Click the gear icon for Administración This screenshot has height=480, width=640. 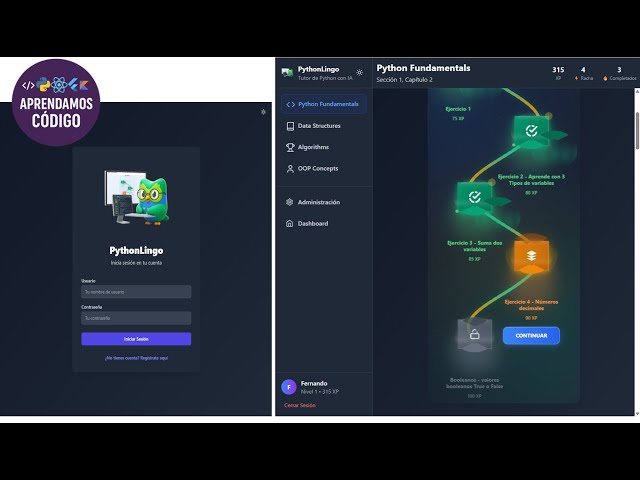290,202
